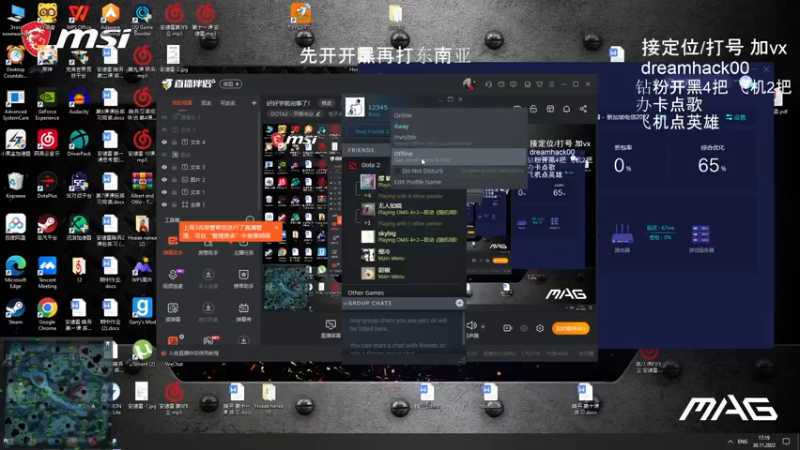Toggle the lock on the 文本 4 layer
This screenshot has width=800, height=450.
point(174,142)
